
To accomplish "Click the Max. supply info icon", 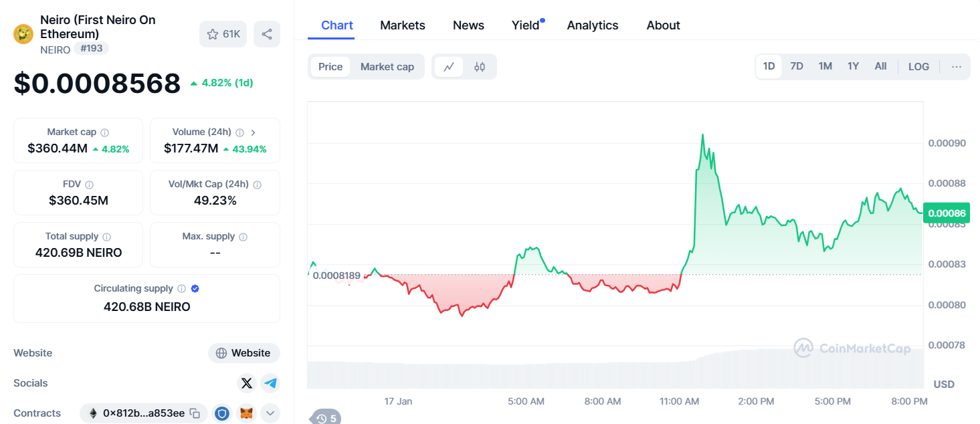I will click(243, 237).
